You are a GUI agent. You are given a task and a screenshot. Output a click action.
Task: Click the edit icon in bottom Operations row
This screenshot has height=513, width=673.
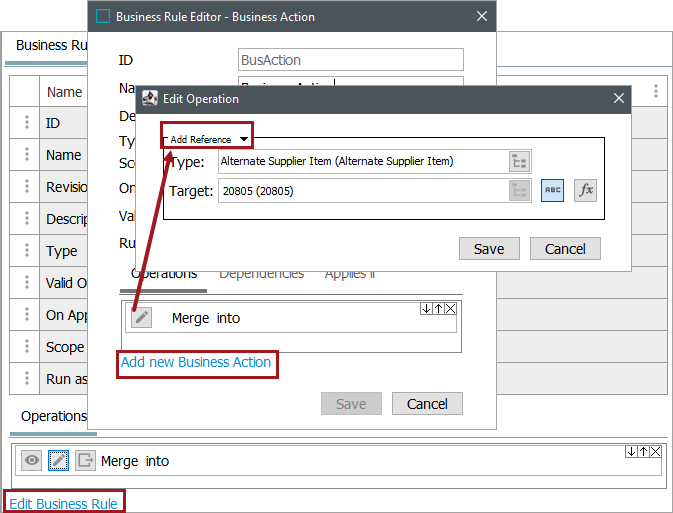pos(59,460)
